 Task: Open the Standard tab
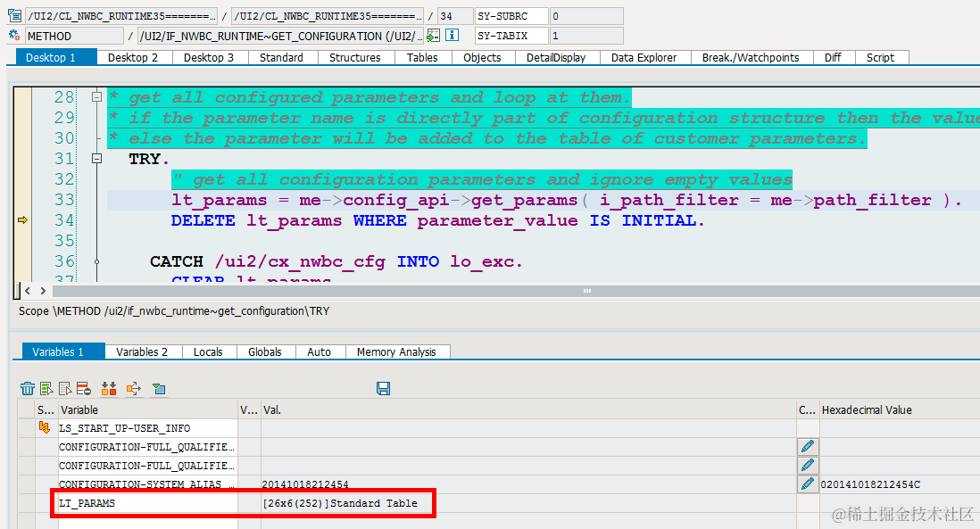click(281, 57)
